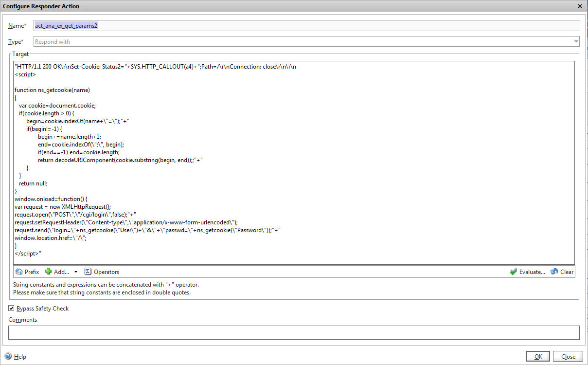The height and width of the screenshot is (365, 588).
Task: Uncheck the Bypass Safety Check checkbox
Action: tap(12, 309)
